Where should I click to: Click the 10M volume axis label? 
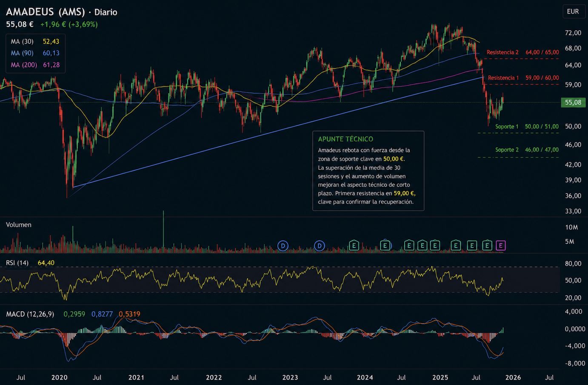point(571,227)
